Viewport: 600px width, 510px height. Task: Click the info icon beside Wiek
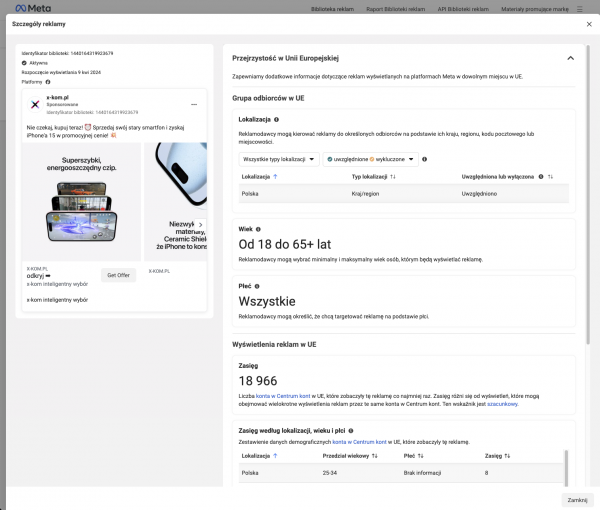(258, 227)
